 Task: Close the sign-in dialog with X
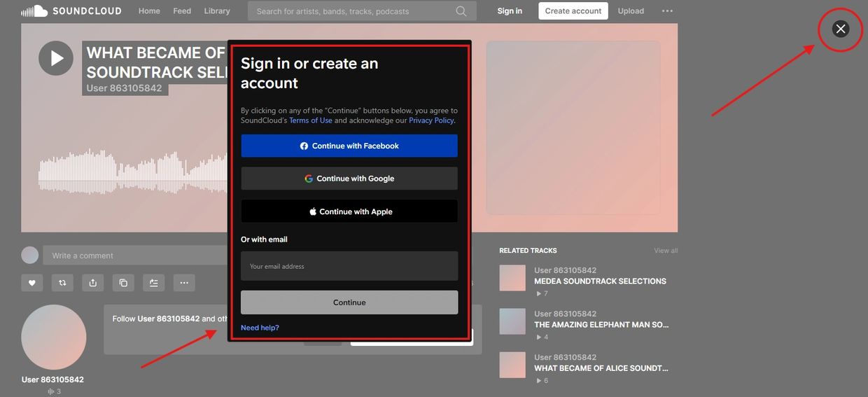tap(841, 29)
